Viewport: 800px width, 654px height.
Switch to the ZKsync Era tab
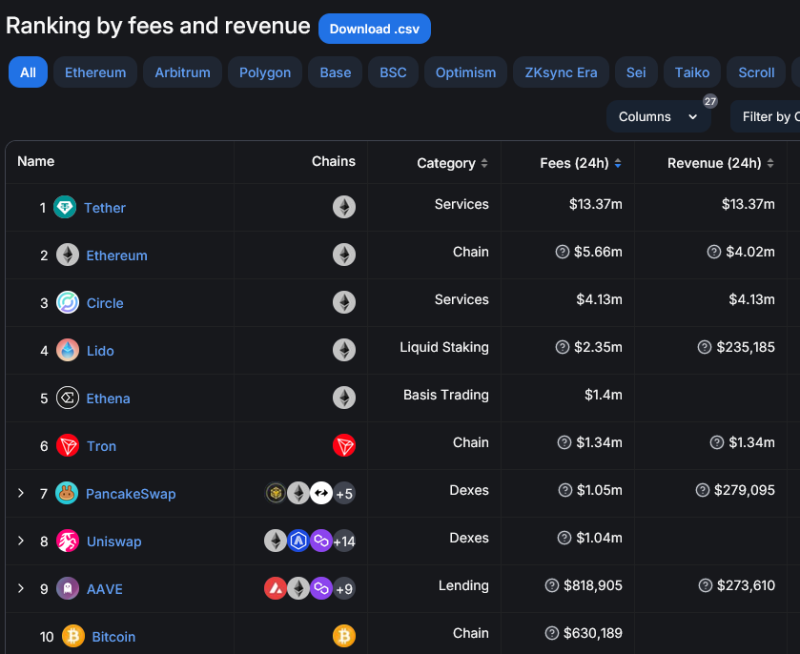[560, 72]
